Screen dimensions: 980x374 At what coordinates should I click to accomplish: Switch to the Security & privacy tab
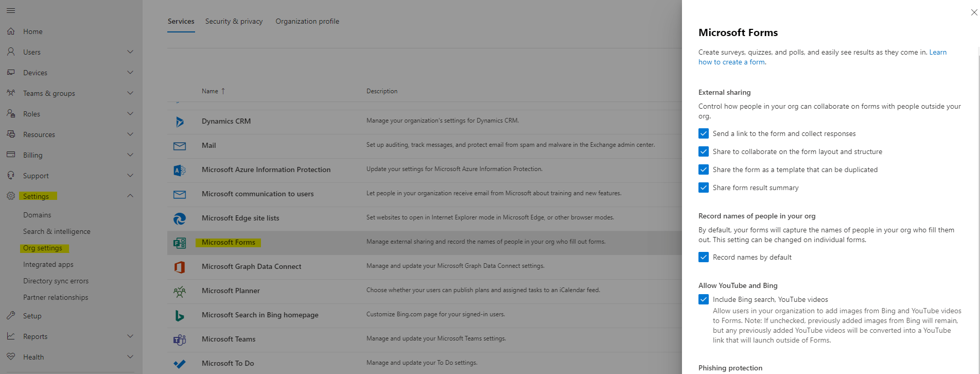(x=234, y=21)
